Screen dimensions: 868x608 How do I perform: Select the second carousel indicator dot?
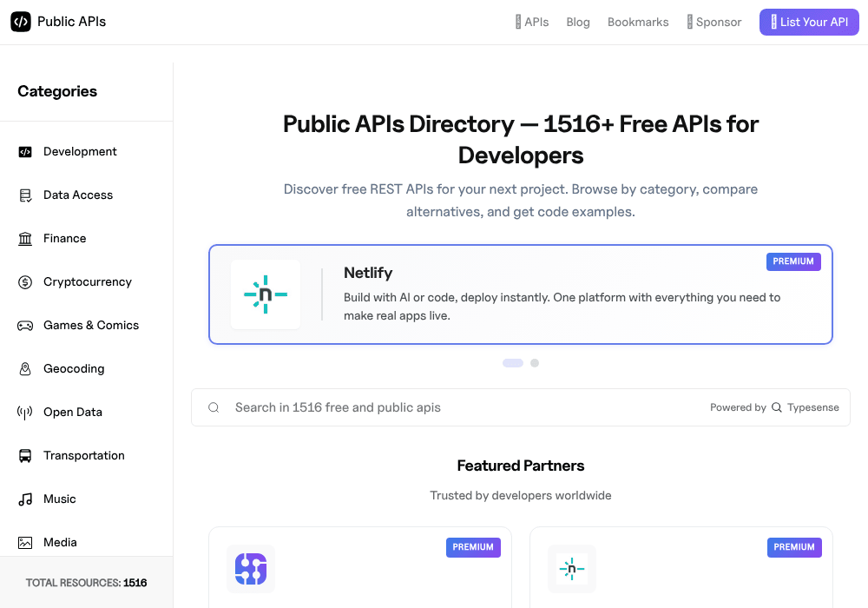[535, 363]
